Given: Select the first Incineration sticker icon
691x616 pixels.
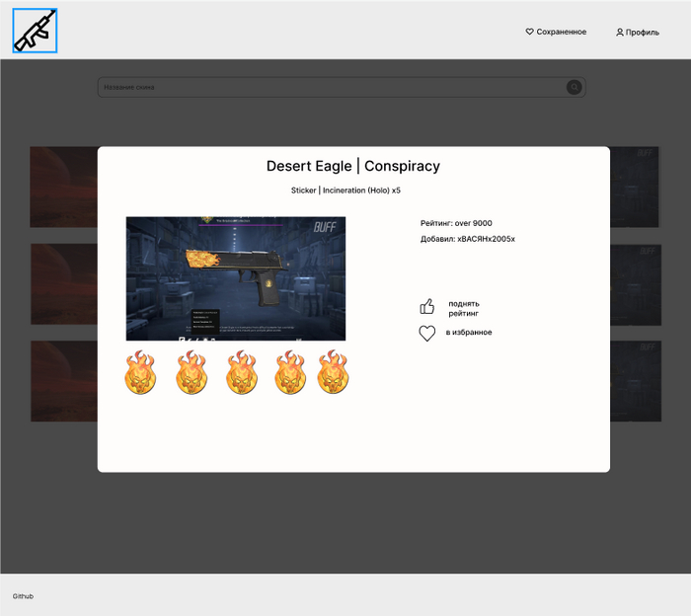Looking at the screenshot, I should point(140,372).
